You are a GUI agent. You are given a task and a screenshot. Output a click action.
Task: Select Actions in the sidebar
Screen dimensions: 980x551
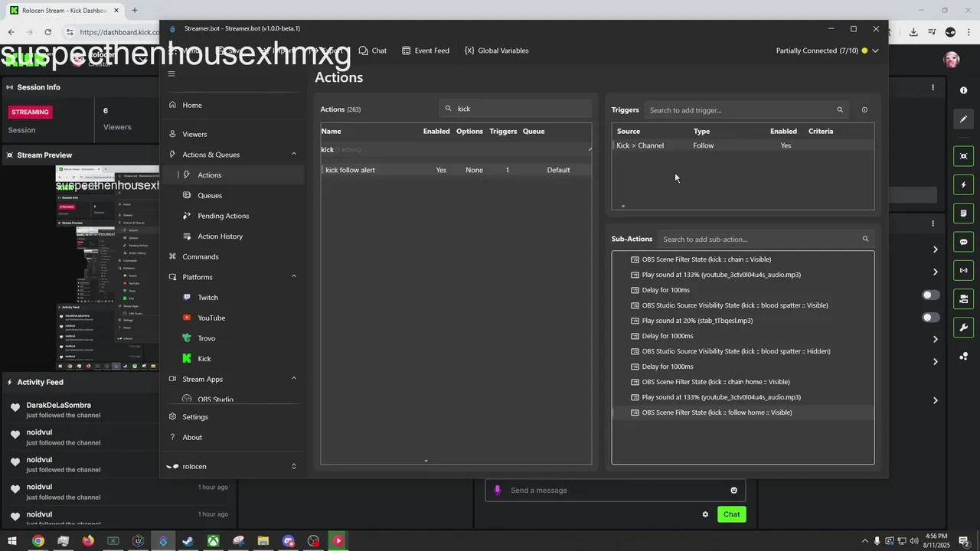[x=209, y=175]
